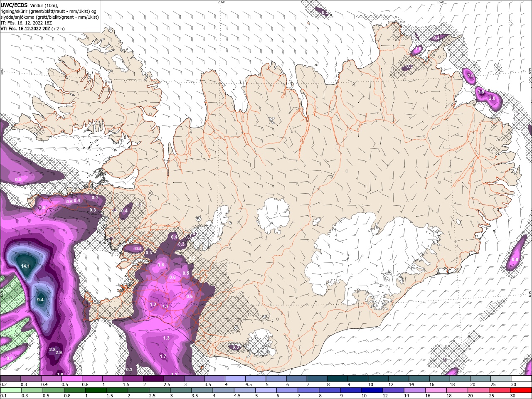Select the top legend swatch starting at 20
Screen dimensions: 532x399
click(480, 379)
